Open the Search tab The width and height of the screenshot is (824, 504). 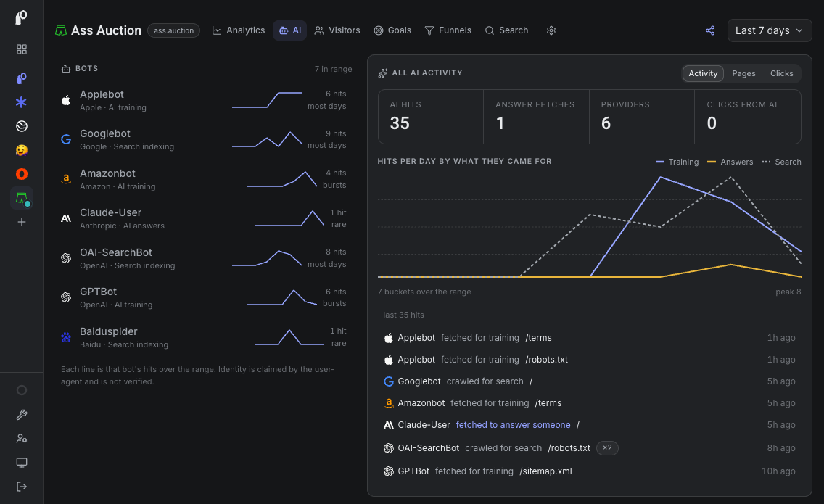(x=506, y=30)
